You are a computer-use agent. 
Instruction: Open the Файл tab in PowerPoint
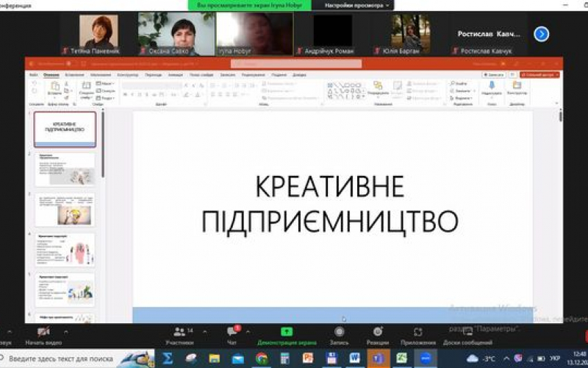click(x=33, y=75)
